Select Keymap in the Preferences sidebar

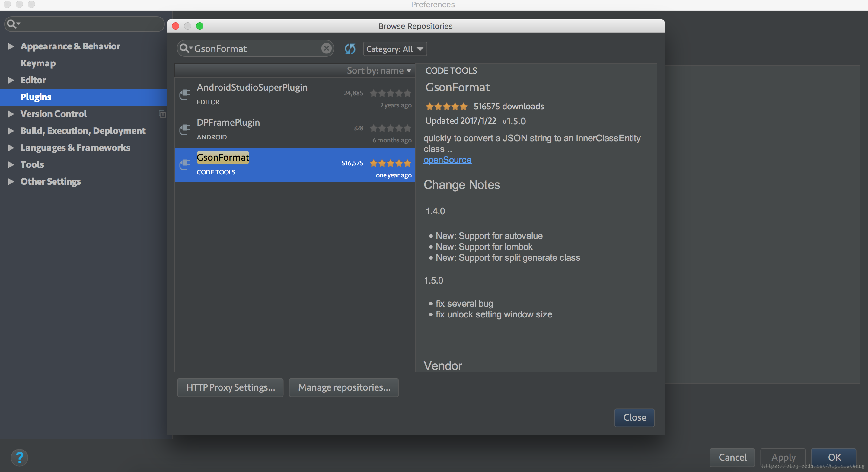click(38, 63)
